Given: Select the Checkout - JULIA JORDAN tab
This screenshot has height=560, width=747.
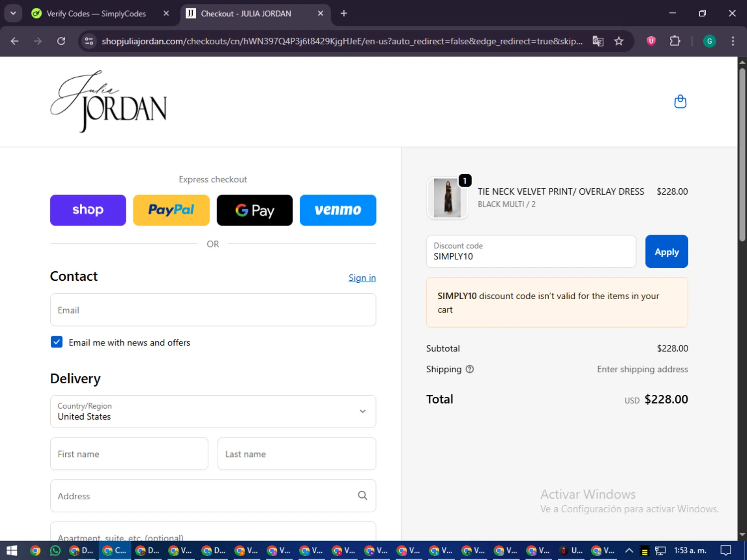Looking at the screenshot, I should 246,13.
